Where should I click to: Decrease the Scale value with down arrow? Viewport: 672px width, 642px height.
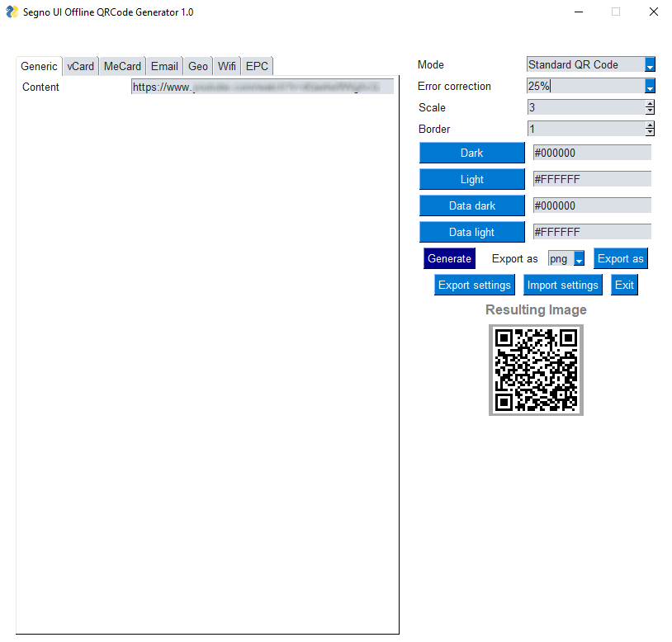(650, 111)
